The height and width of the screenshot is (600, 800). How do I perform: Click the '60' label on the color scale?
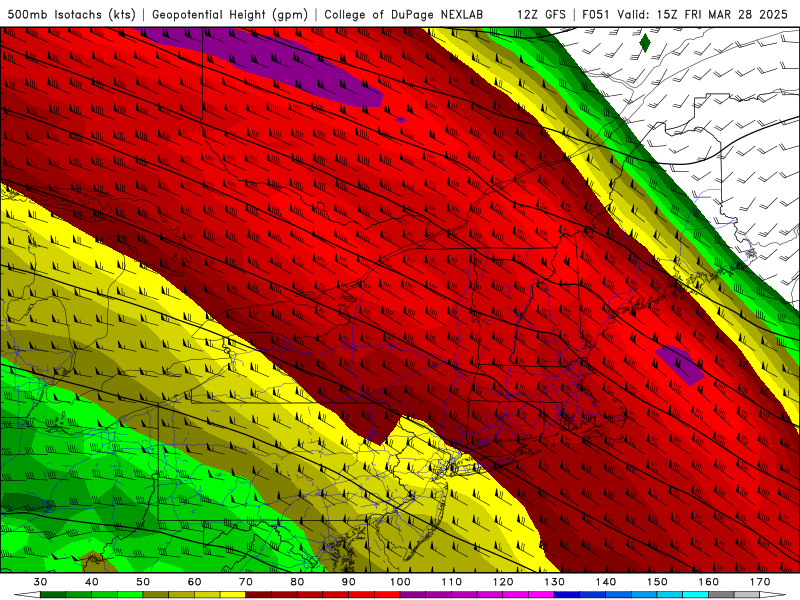point(194,582)
